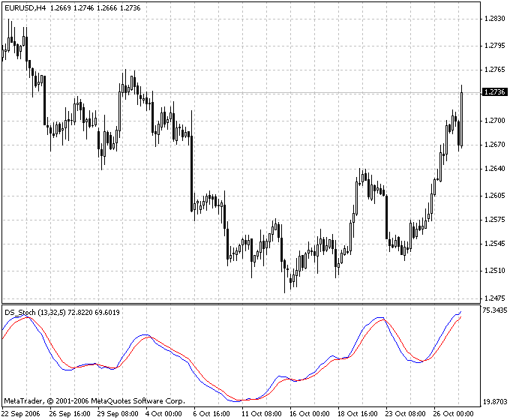510x420 pixels.
Task: Click the 26 Oct 00:00 time label
Action: tap(452, 413)
